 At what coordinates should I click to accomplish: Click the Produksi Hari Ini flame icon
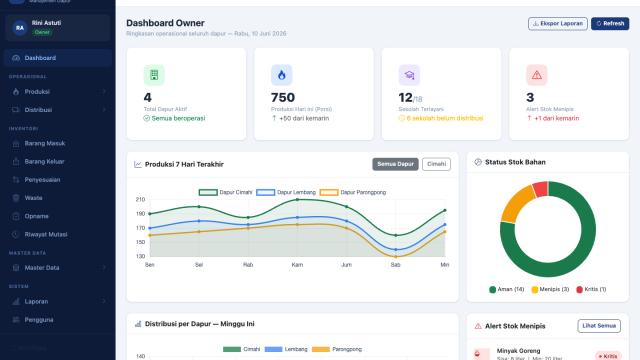click(x=282, y=75)
